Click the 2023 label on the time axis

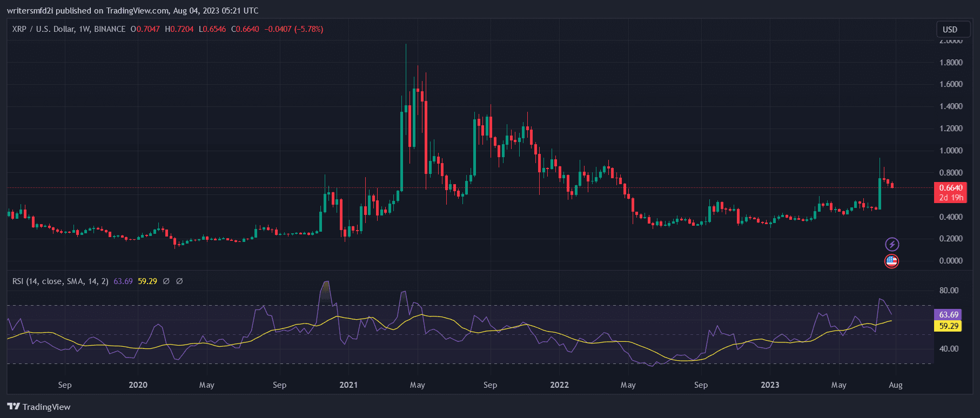[770, 385]
